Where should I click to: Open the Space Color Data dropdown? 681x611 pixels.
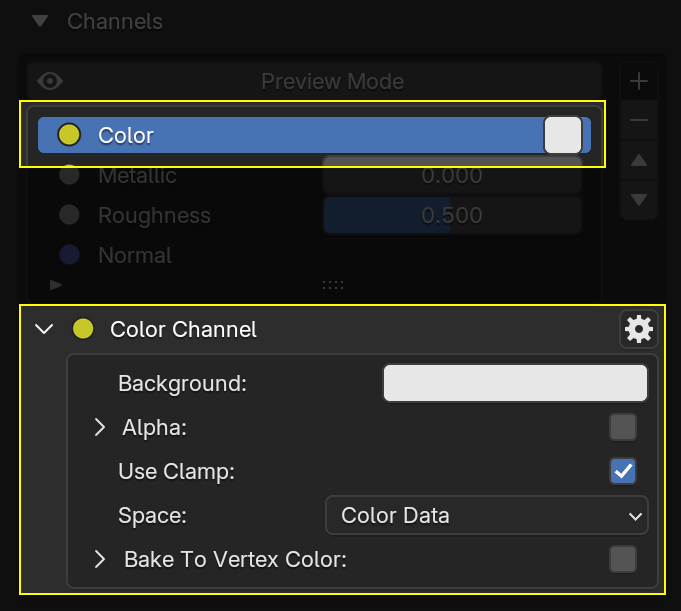coord(486,515)
